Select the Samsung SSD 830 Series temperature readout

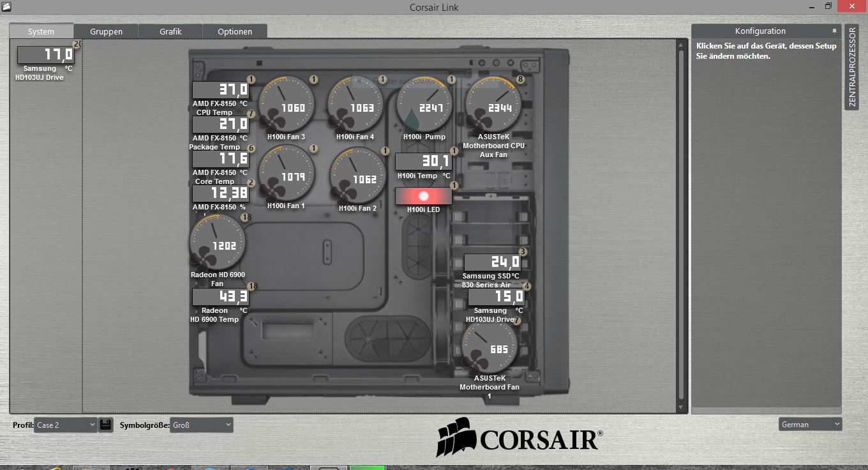(493, 262)
